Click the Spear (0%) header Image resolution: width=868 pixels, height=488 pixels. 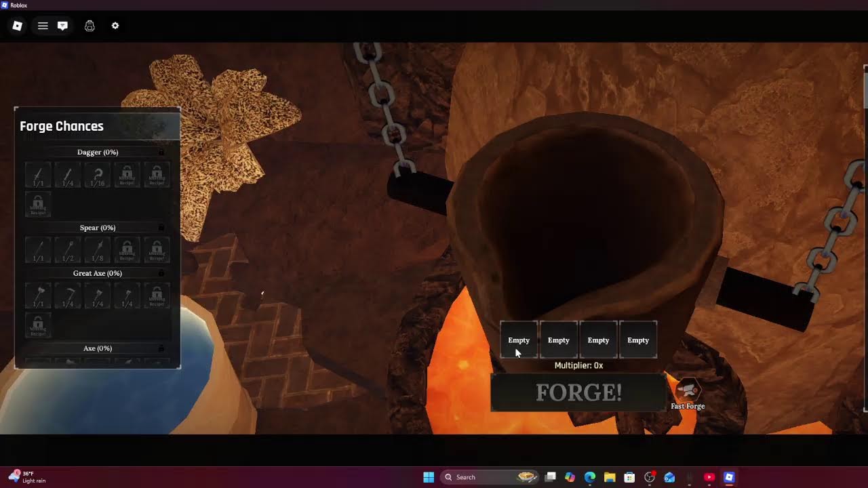(x=98, y=228)
